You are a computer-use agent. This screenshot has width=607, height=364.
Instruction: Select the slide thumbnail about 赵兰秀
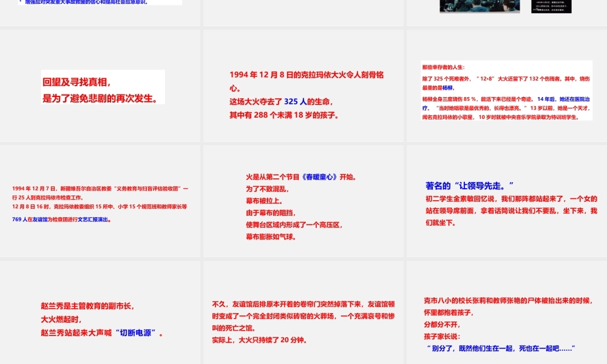pyautogui.click(x=100, y=312)
